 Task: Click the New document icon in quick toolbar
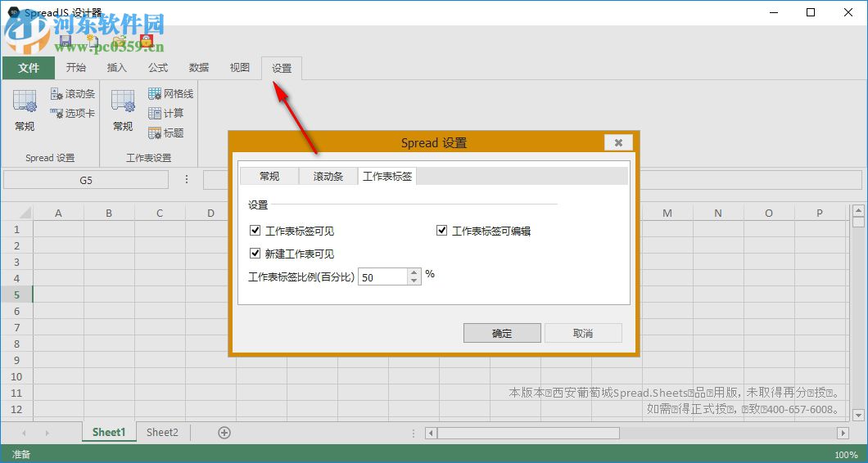click(93, 40)
